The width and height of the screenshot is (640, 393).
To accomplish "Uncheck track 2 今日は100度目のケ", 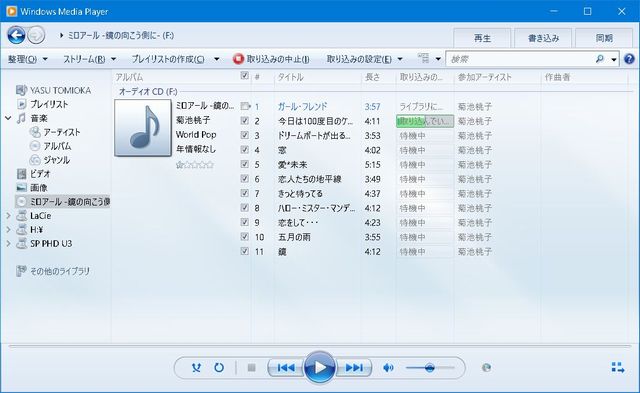I will pyautogui.click(x=244, y=121).
